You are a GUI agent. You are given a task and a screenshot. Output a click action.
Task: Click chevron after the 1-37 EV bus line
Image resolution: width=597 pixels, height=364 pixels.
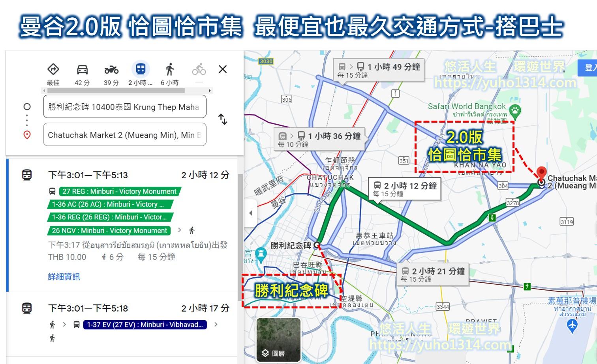216,325
